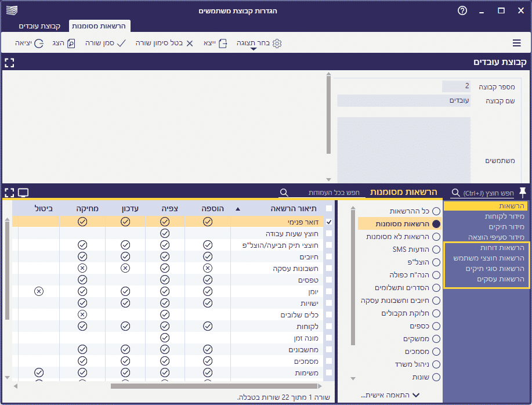Viewport: 532px width, 405px height.
Task: Click the שם קבוצה input field
Action: (404, 101)
